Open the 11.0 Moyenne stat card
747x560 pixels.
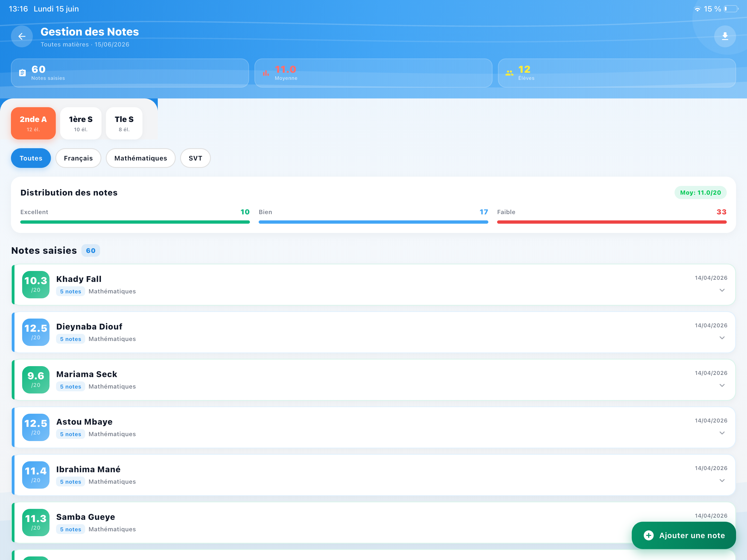(x=373, y=73)
